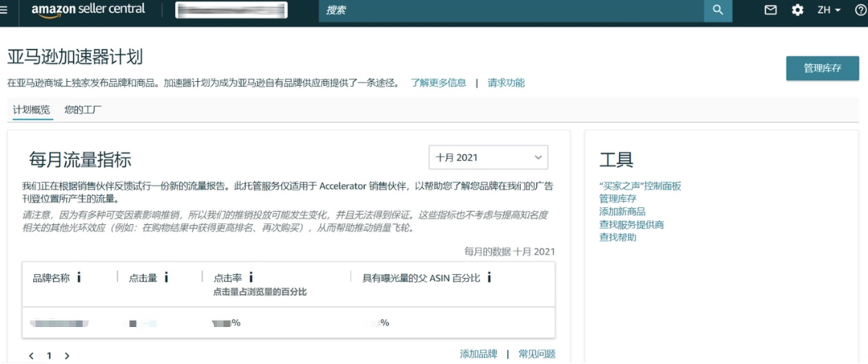Open the hamburger navigation menu

tap(4, 10)
